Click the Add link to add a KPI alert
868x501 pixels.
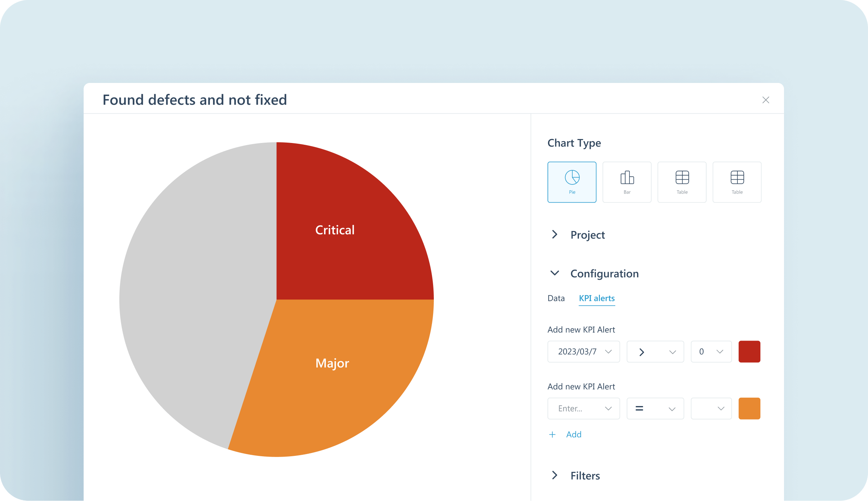coord(573,434)
